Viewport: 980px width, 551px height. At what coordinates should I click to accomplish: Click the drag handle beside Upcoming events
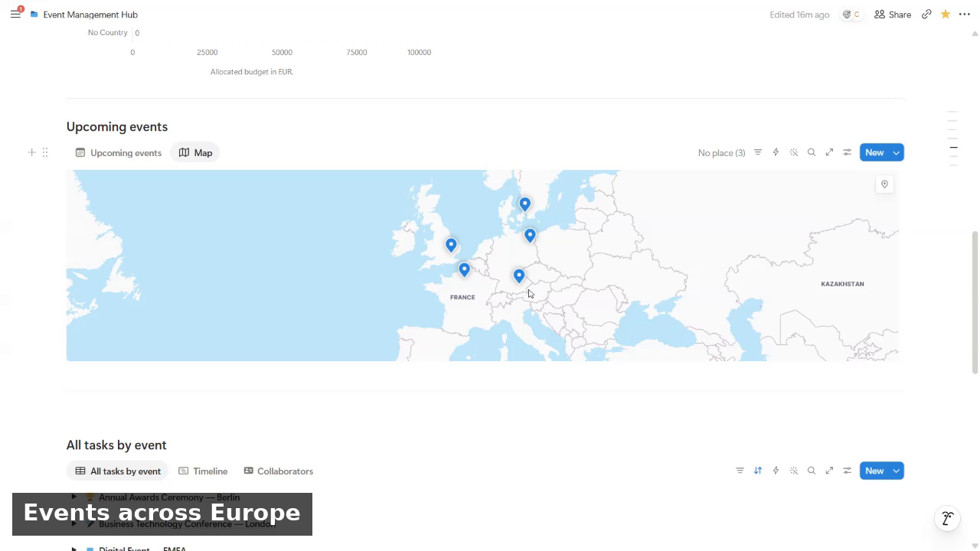(x=45, y=152)
